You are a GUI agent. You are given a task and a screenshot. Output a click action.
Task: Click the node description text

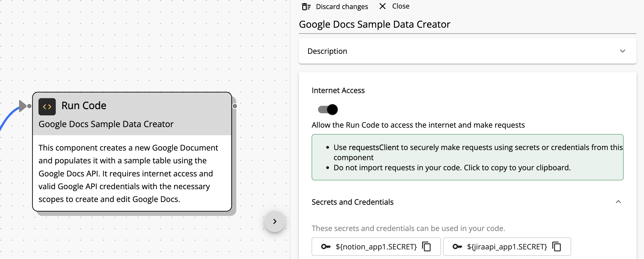128,173
